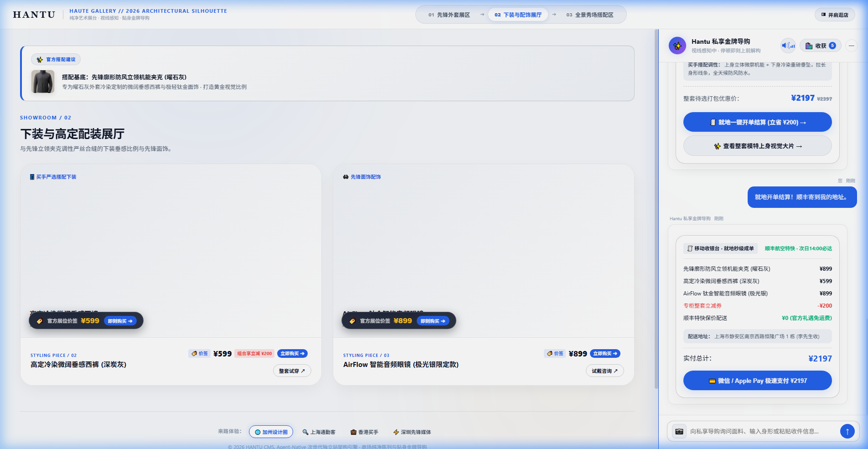Click 就地一键开单结算 (立省 ¥200) button
The image size is (868, 449).
(757, 122)
